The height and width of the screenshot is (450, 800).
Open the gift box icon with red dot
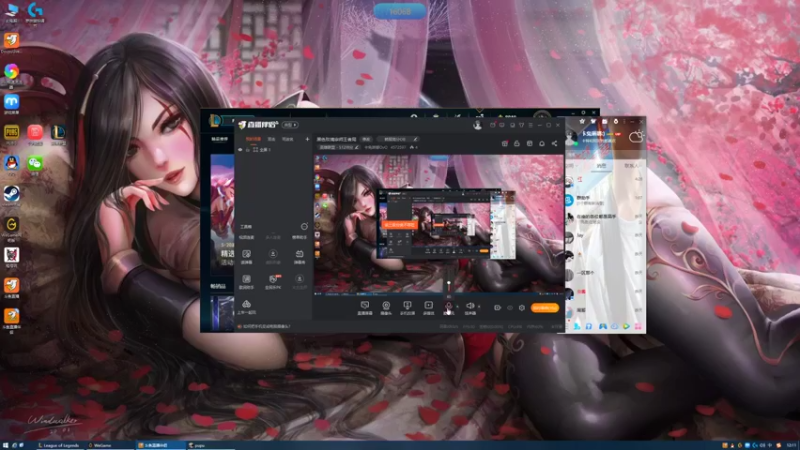tap(505, 144)
